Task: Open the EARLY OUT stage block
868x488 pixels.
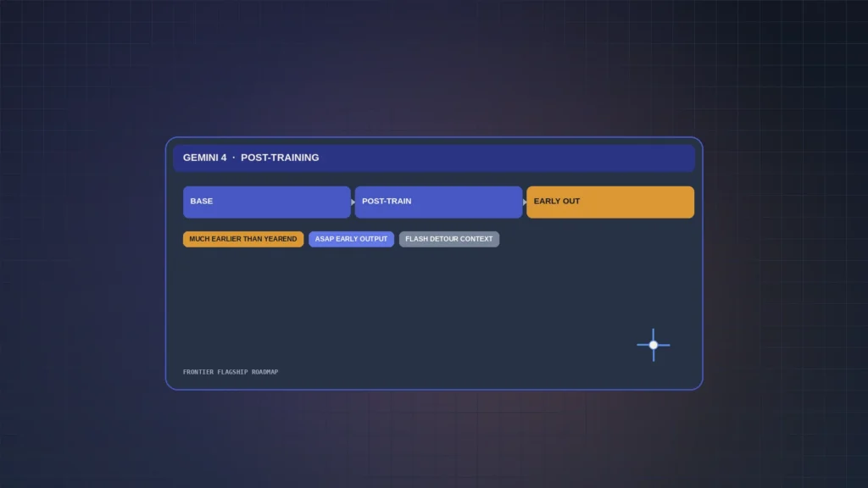Action: [x=610, y=202]
